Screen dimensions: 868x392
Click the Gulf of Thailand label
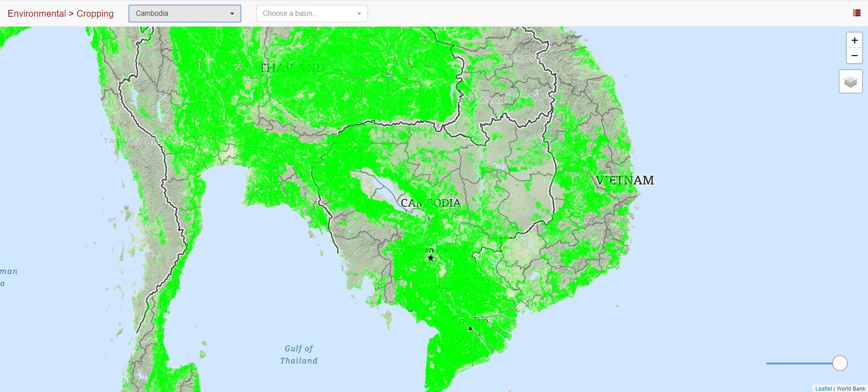tap(299, 354)
